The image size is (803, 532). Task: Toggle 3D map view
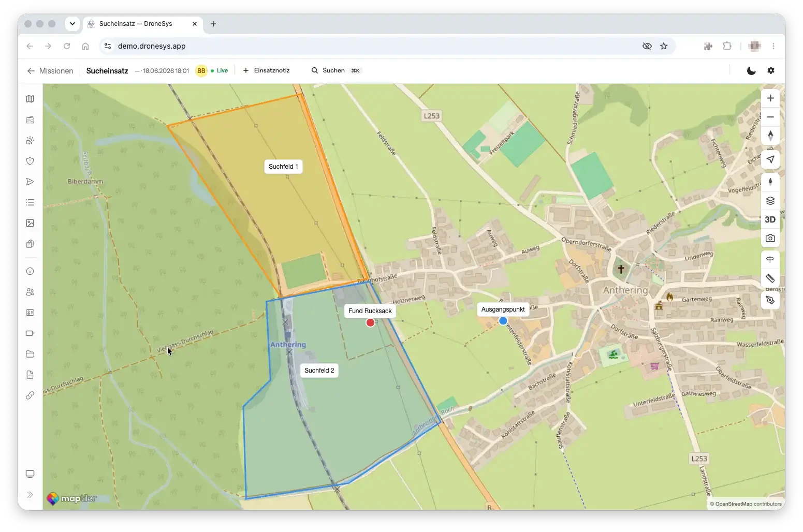pyautogui.click(x=770, y=219)
